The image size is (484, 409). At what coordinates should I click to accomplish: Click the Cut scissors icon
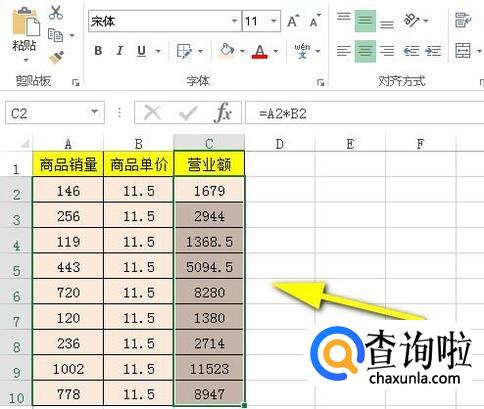point(56,12)
